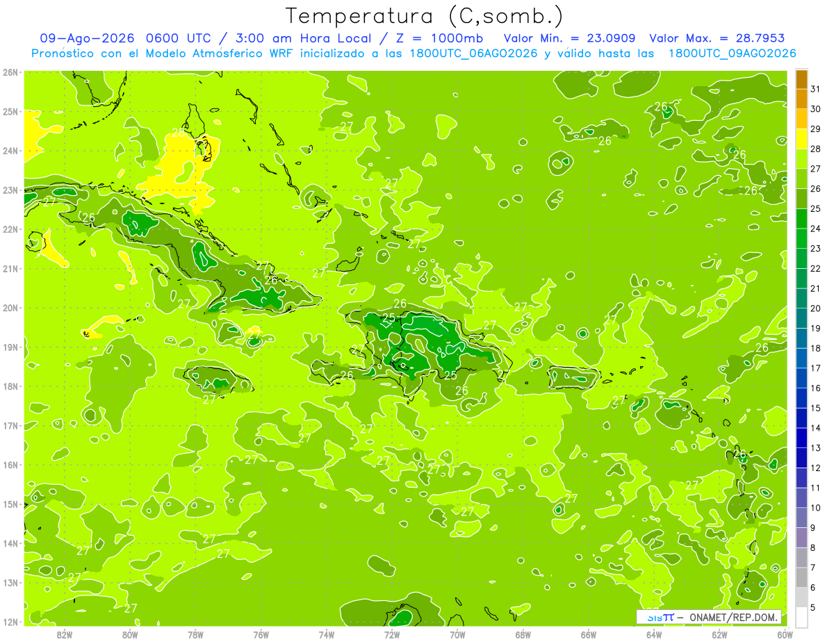Viewport: 834px width, 644px height.
Task: Select the teal swatch between 19 and 20
Action: (801, 318)
